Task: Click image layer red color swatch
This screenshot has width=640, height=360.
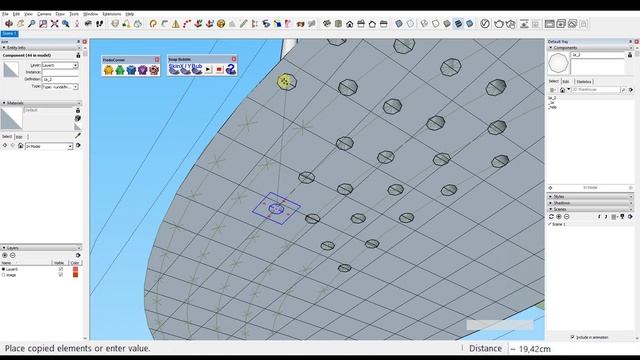Action: click(x=75, y=275)
